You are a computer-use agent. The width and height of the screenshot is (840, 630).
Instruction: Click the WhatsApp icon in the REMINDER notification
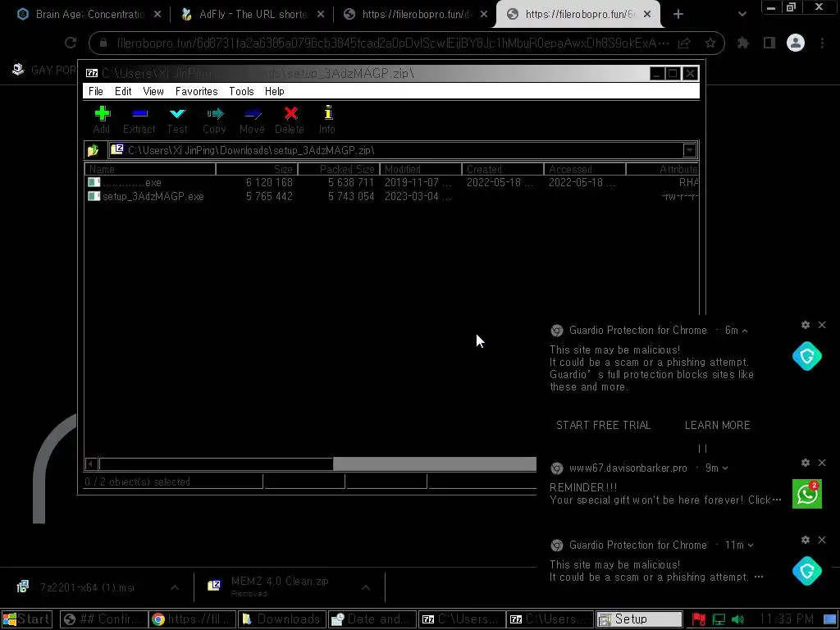[x=807, y=493]
